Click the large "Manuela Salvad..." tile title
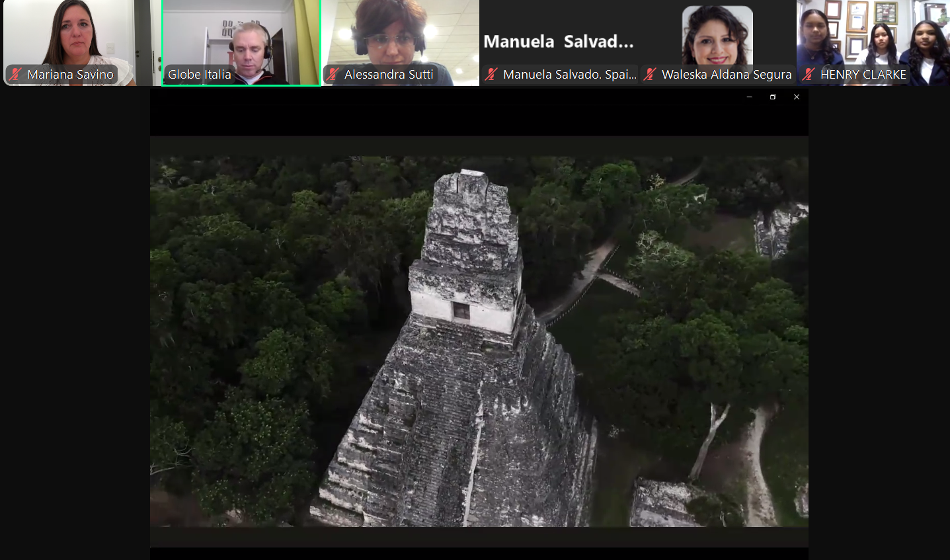Viewport: 950px width, 560px height. tap(559, 42)
